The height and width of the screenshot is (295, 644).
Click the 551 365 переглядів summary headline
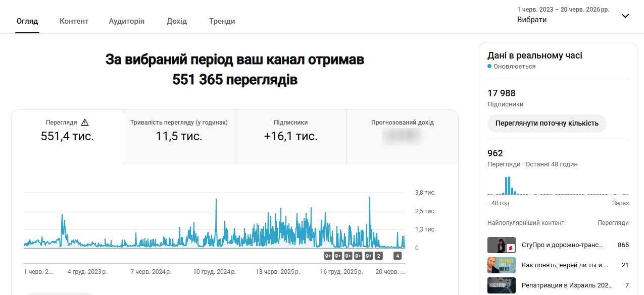click(x=235, y=80)
